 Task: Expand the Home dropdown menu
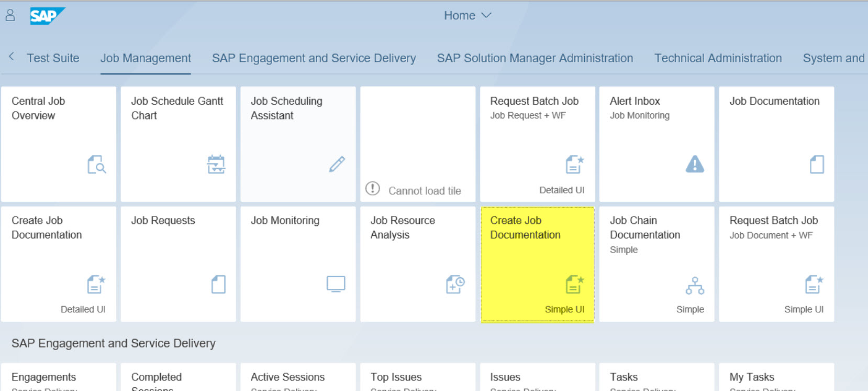coord(468,16)
